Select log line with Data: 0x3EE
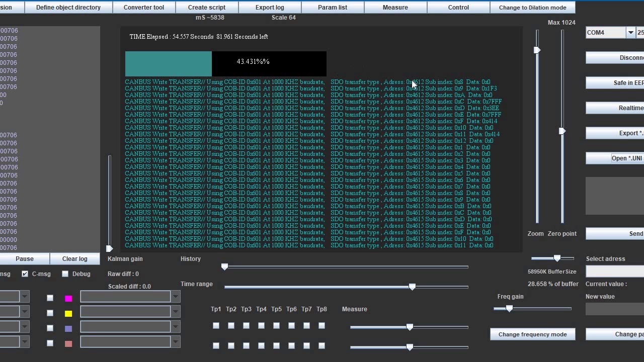The width and height of the screenshot is (644, 362). [x=312, y=108]
